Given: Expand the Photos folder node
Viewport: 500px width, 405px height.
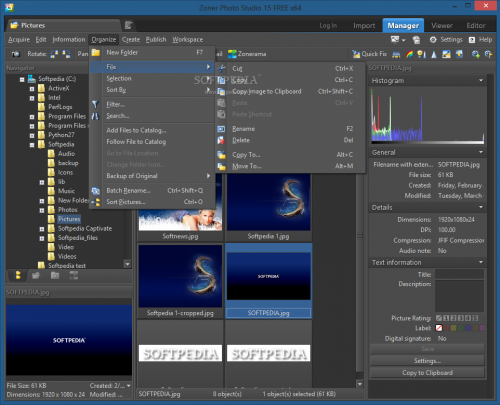Looking at the screenshot, I should click(42, 210).
